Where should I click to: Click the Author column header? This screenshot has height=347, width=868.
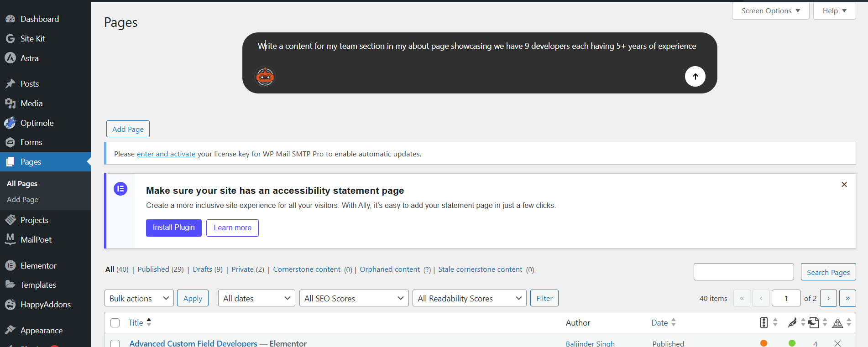tap(578, 323)
